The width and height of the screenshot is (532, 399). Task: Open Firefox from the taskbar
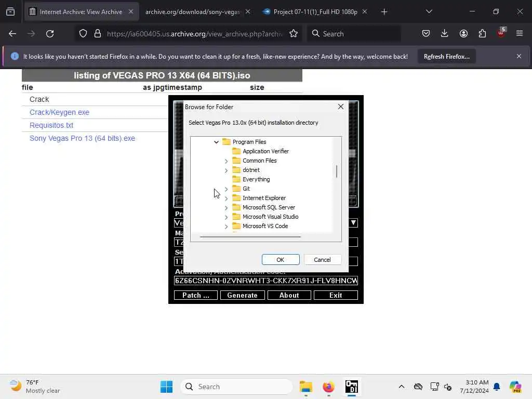[328, 387]
